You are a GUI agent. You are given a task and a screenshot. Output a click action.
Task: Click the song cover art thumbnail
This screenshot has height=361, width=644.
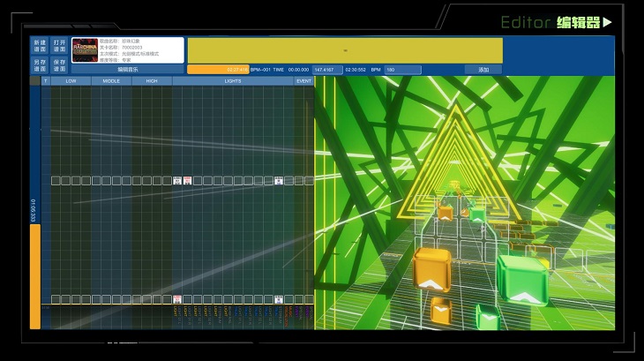click(x=85, y=50)
